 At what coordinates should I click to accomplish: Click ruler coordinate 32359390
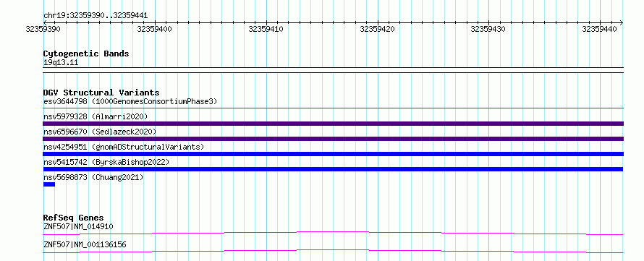(43, 29)
